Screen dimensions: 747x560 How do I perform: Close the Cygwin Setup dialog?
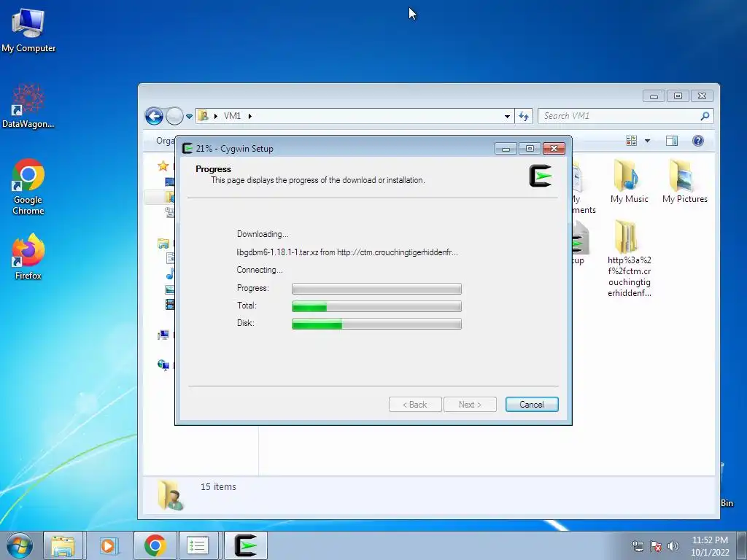tap(554, 149)
